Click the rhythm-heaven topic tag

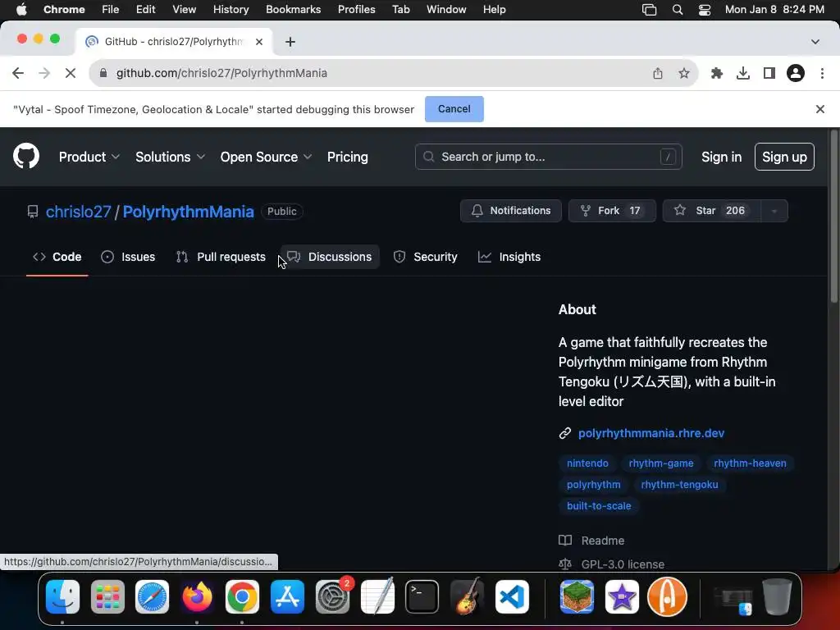750,463
